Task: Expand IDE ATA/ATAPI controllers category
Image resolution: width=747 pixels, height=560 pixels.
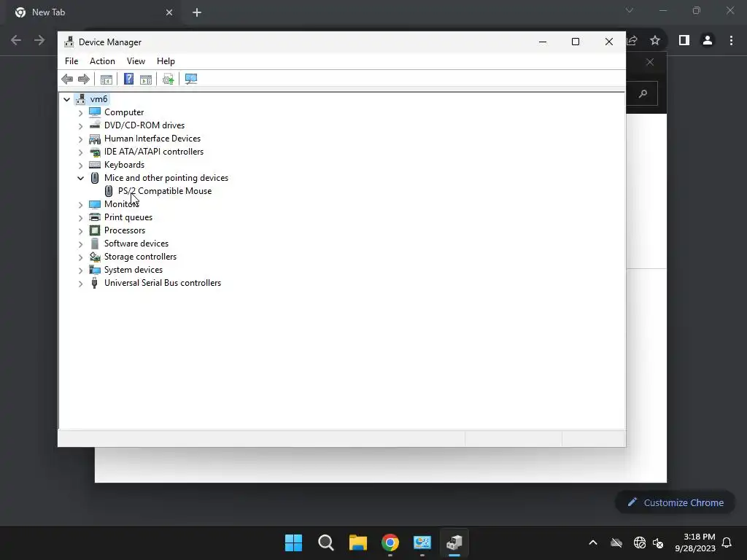Action: pos(80,152)
